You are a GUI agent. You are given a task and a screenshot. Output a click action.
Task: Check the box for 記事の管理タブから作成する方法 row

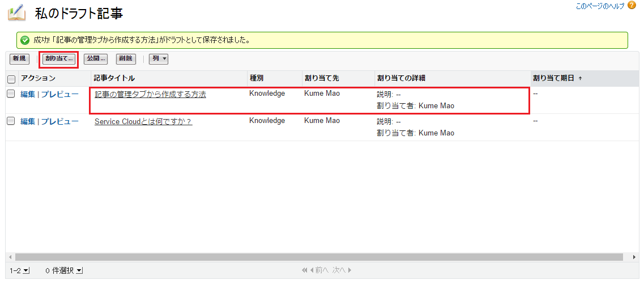[11, 94]
